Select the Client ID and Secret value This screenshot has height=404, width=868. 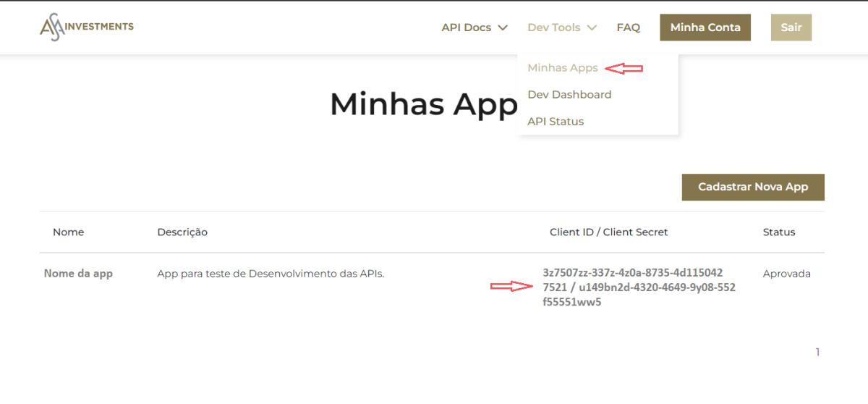click(x=639, y=287)
